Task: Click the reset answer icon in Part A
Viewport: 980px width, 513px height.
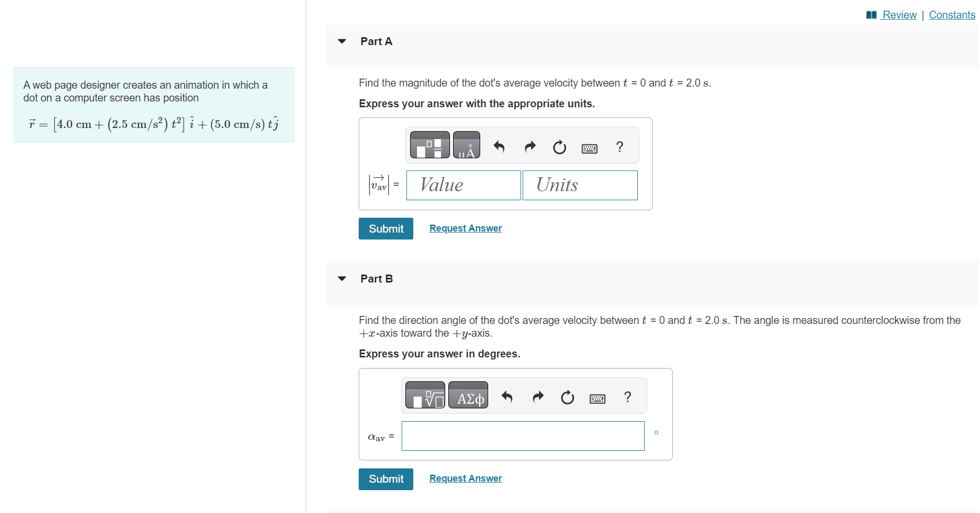Action: click(x=559, y=147)
